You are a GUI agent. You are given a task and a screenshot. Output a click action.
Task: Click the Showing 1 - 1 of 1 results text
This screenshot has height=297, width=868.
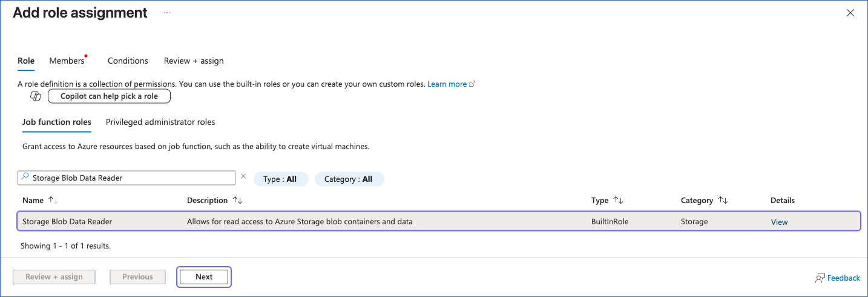65,246
